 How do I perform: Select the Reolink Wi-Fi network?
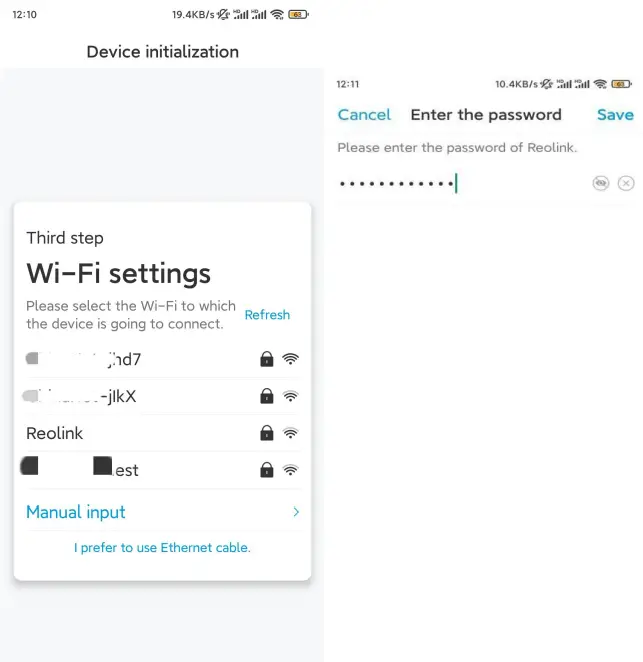point(163,433)
